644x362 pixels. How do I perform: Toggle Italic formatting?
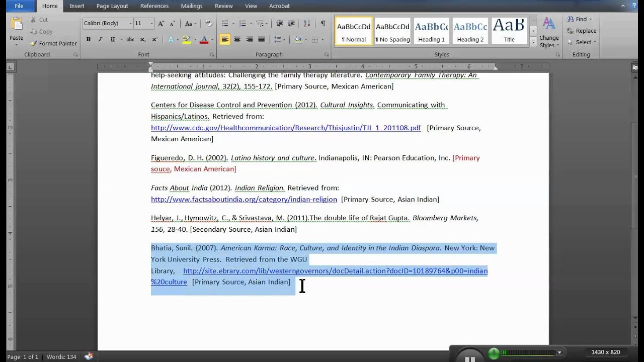tap(100, 39)
